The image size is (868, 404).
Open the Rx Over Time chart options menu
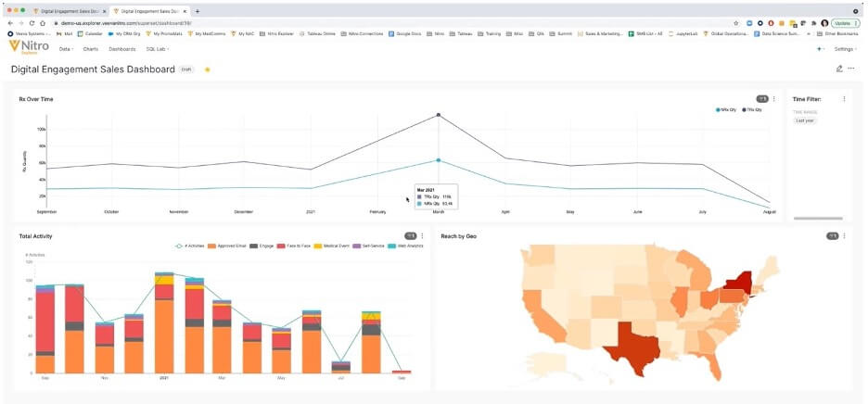coord(773,98)
